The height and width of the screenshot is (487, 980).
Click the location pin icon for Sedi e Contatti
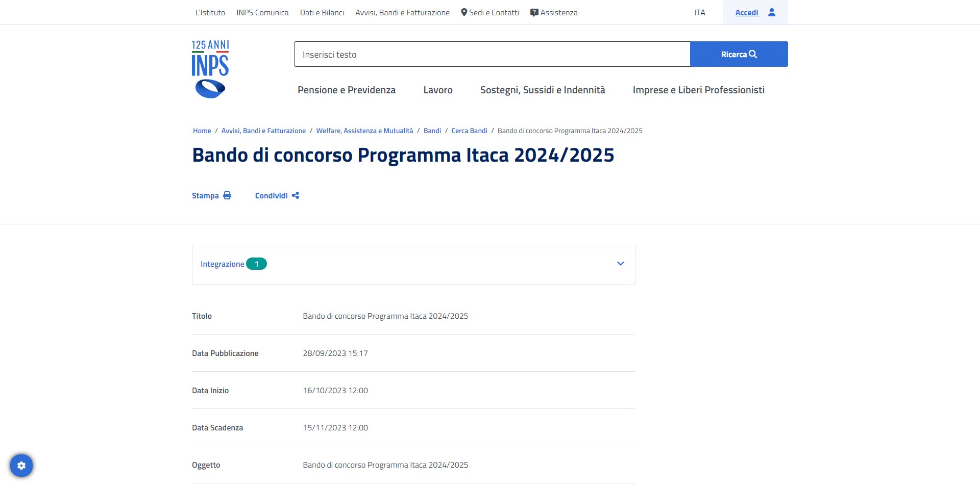pyautogui.click(x=464, y=12)
